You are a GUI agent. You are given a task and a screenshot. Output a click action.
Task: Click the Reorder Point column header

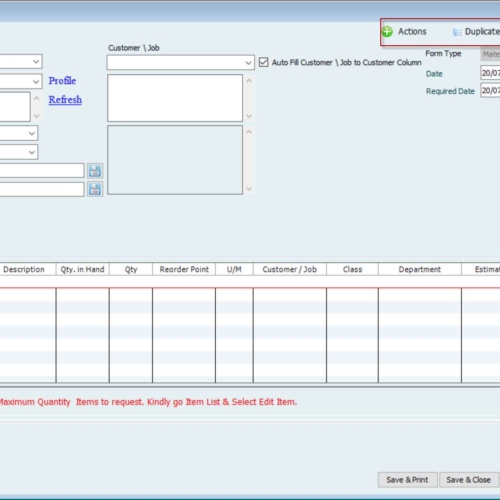tap(184, 269)
